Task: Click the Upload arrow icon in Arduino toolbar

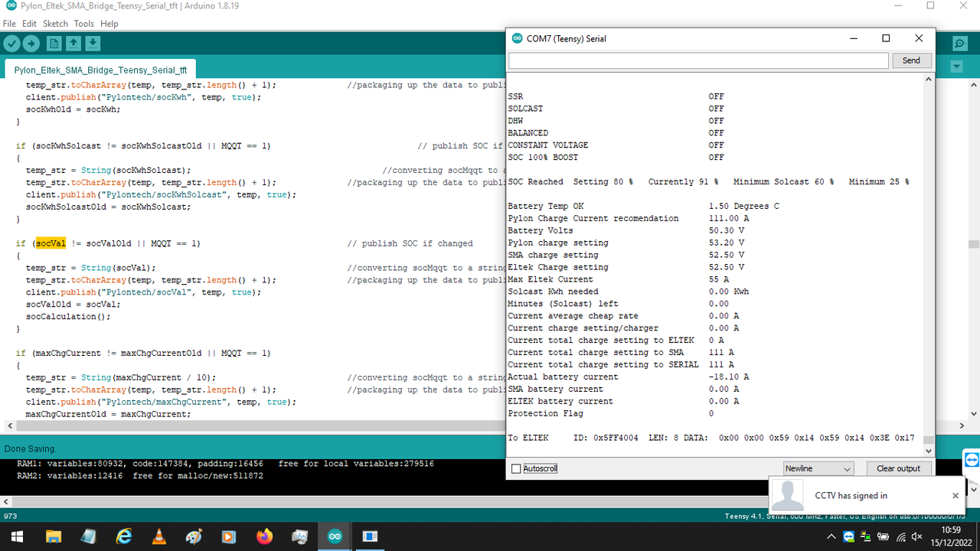Action: pyautogui.click(x=31, y=44)
